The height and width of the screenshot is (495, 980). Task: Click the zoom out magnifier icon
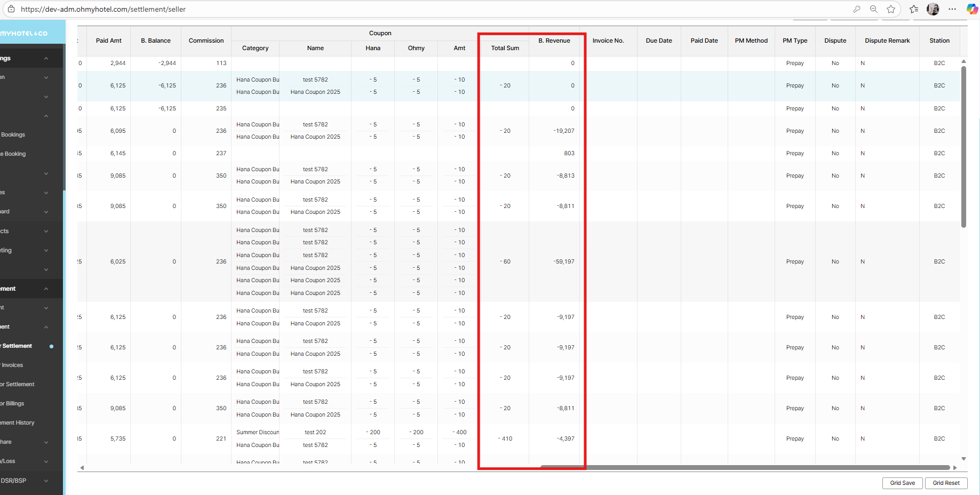[x=874, y=9]
